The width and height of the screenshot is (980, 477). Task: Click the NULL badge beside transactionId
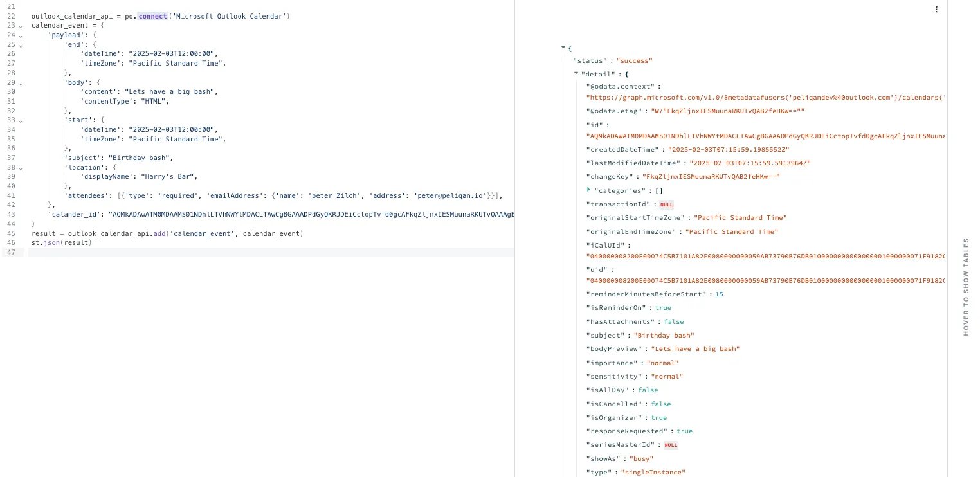pyautogui.click(x=667, y=204)
